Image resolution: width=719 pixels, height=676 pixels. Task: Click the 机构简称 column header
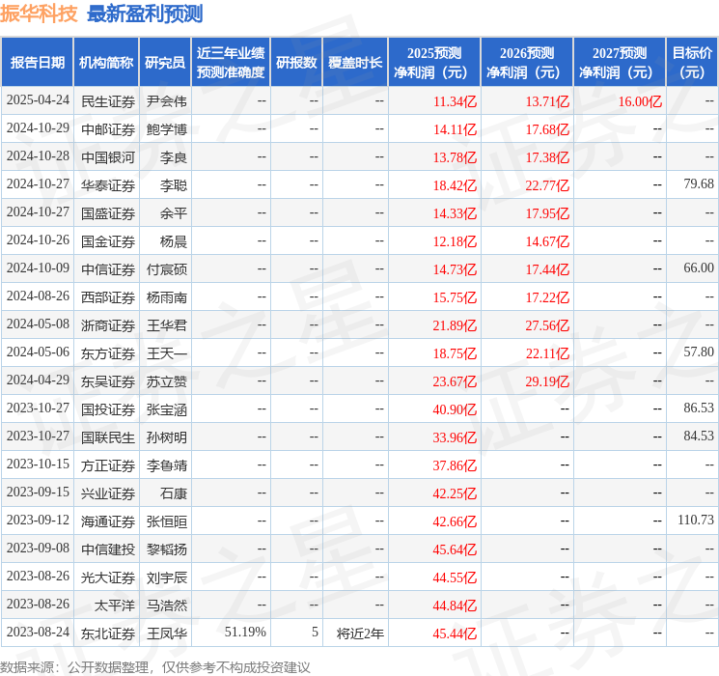coord(105,63)
